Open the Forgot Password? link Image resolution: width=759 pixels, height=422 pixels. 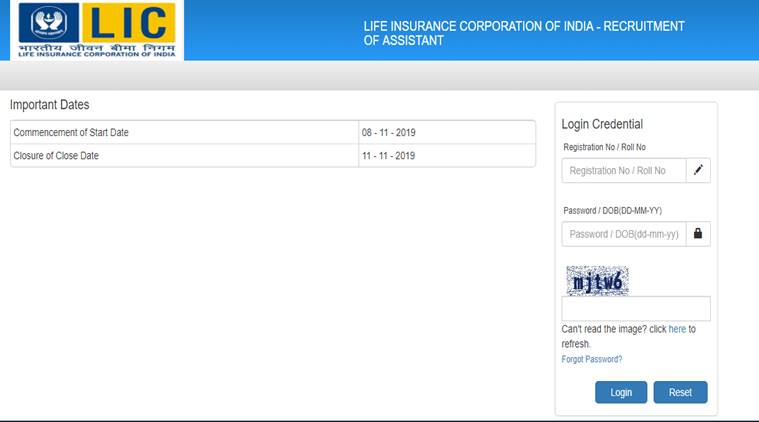592,359
